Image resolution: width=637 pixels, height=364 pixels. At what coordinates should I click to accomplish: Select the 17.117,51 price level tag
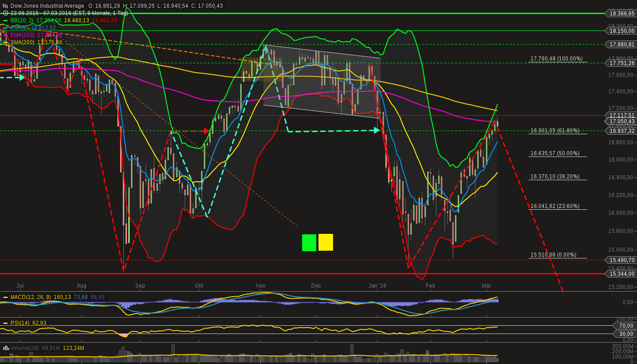pos(621,116)
